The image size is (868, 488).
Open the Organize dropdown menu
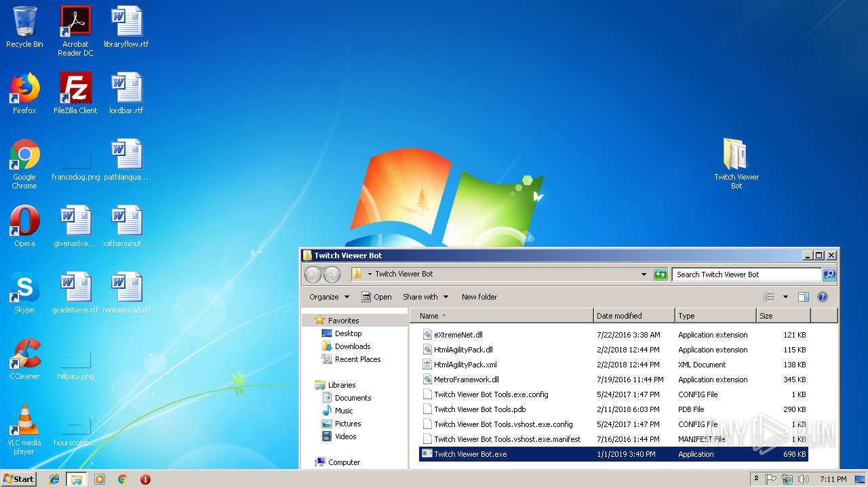coord(329,297)
